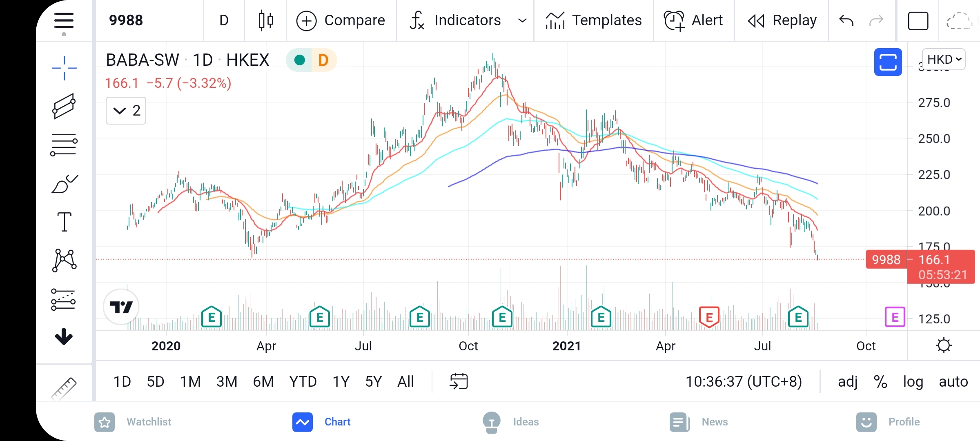The image size is (980, 441).
Task: Toggle blue fullscreen chart button
Action: pos(888,62)
